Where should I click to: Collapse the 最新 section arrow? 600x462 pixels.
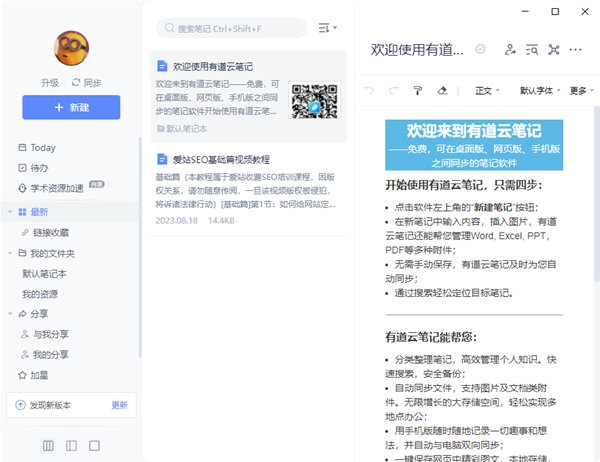point(10,212)
